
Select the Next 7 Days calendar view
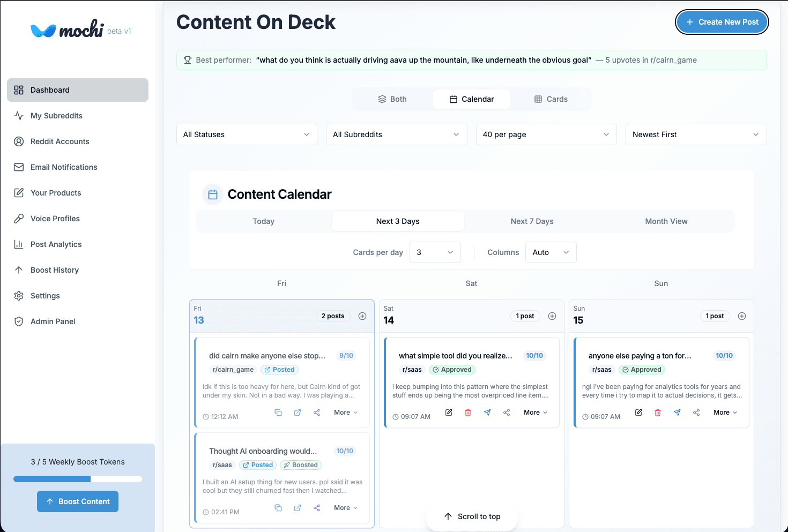pyautogui.click(x=532, y=221)
